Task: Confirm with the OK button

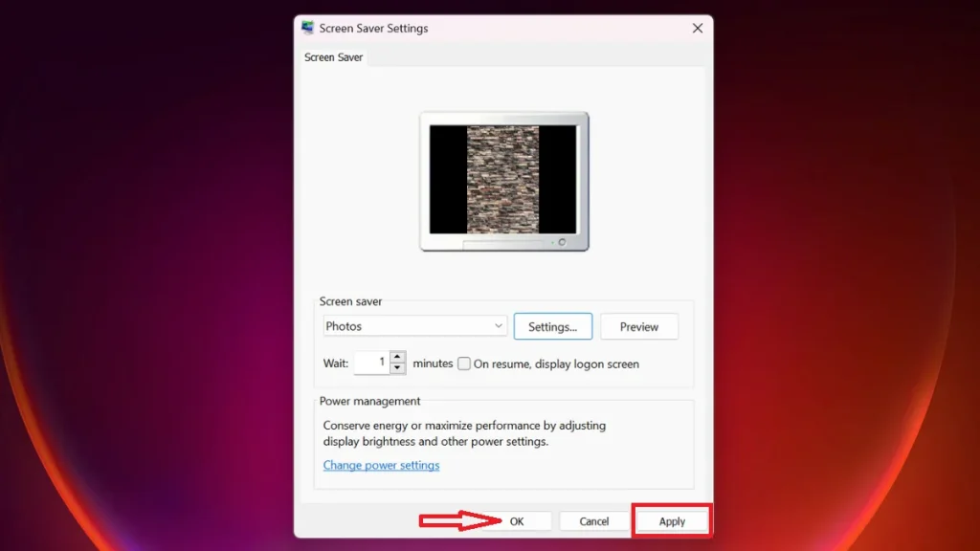Action: click(x=516, y=521)
